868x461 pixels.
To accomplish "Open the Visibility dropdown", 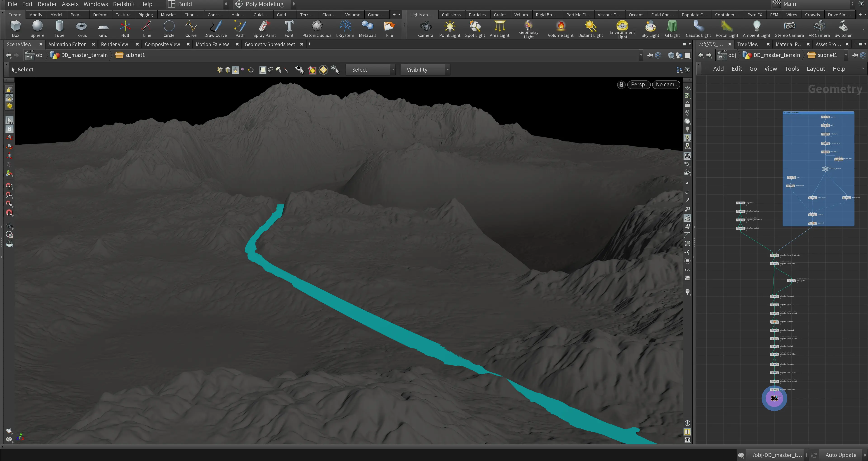I will click(425, 70).
